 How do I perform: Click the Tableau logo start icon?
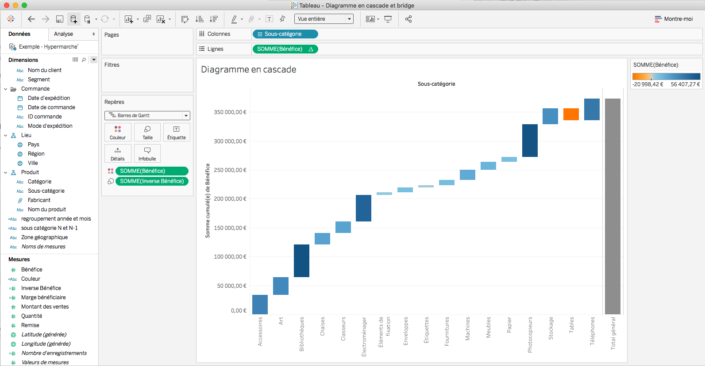click(11, 19)
